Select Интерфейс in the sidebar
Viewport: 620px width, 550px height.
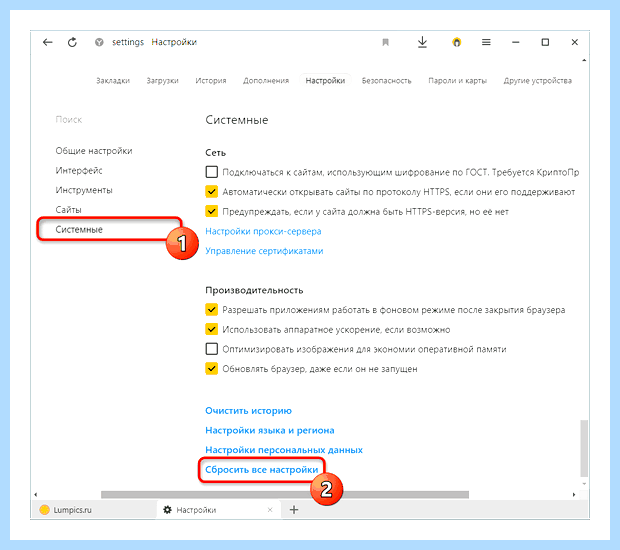click(79, 170)
